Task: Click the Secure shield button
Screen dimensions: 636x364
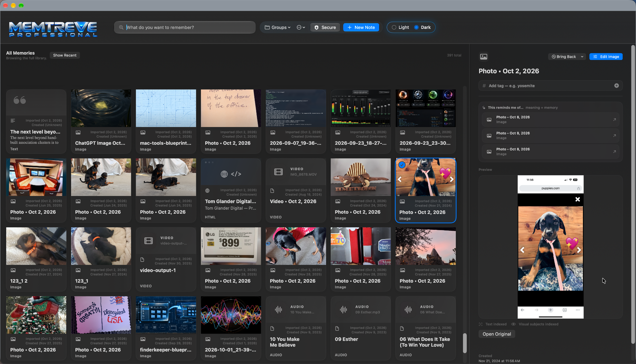Action: (x=325, y=27)
